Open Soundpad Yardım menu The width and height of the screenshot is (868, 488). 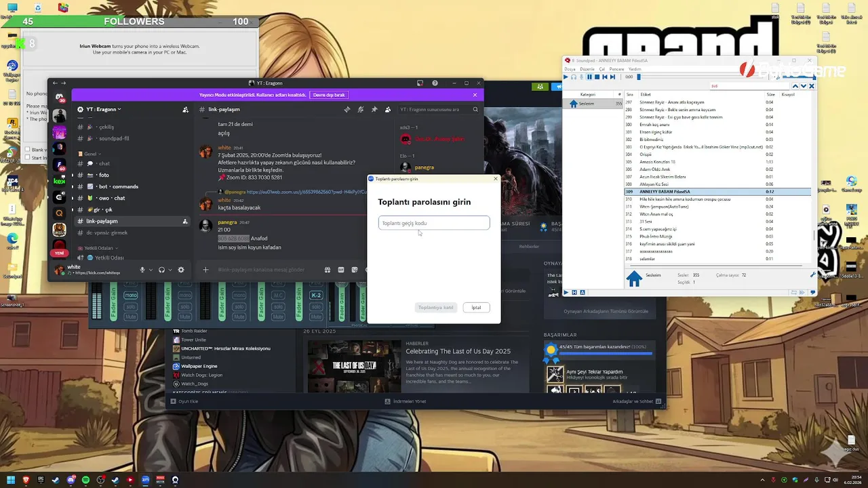coord(635,69)
